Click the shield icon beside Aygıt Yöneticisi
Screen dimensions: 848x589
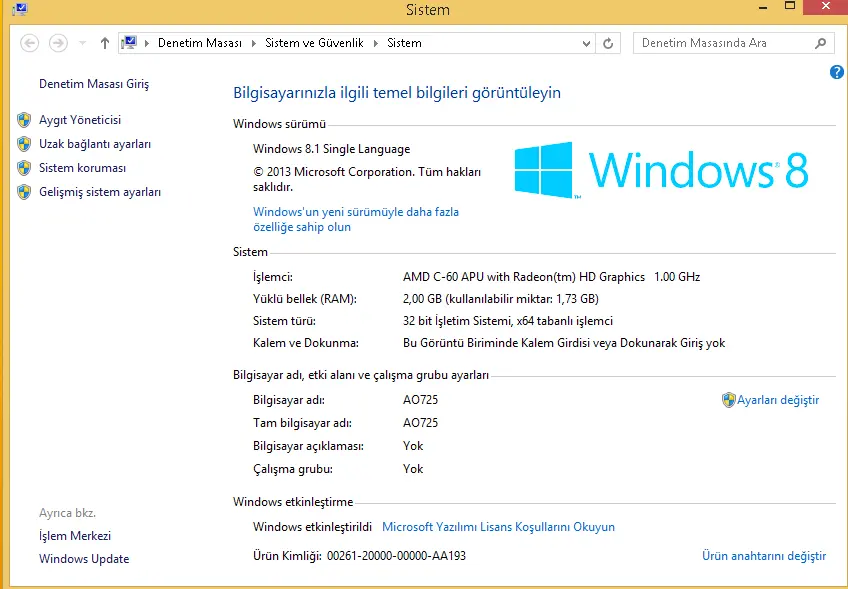pos(24,120)
